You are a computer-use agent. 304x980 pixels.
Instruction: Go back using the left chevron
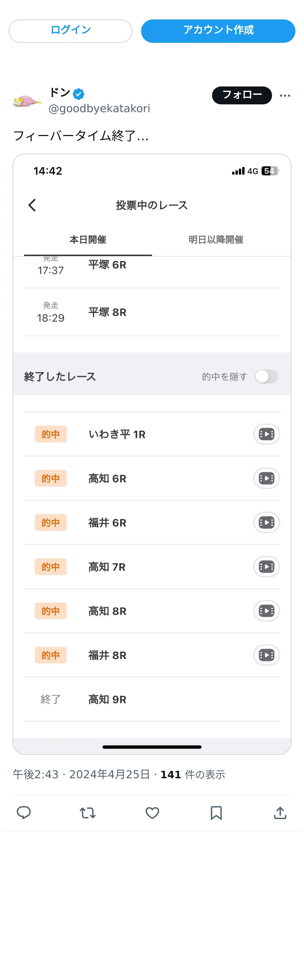click(32, 205)
